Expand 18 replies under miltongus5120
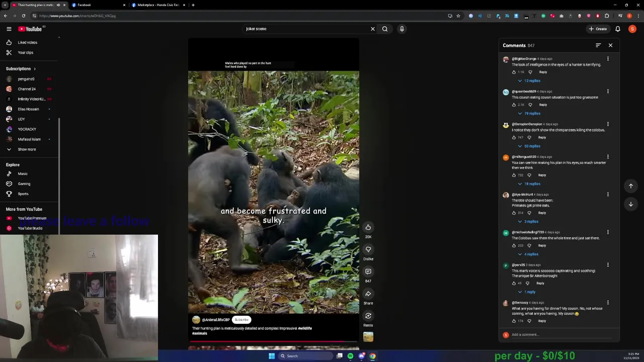This screenshot has height=362, width=644. point(529,184)
